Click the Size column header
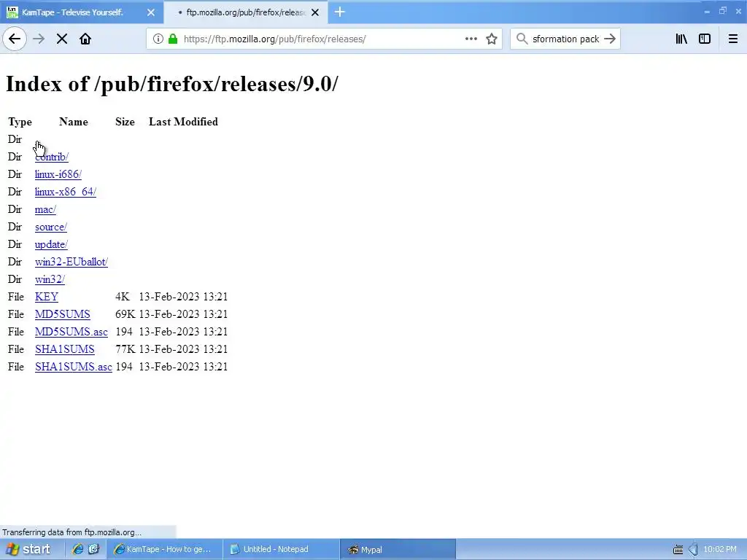Viewport: 747px width, 560px height. [125, 122]
